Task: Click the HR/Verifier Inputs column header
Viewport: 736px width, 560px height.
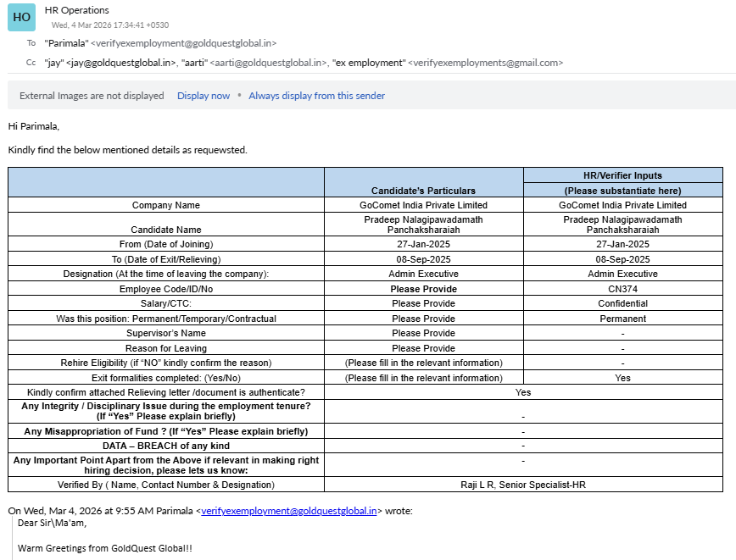Action: [622, 175]
